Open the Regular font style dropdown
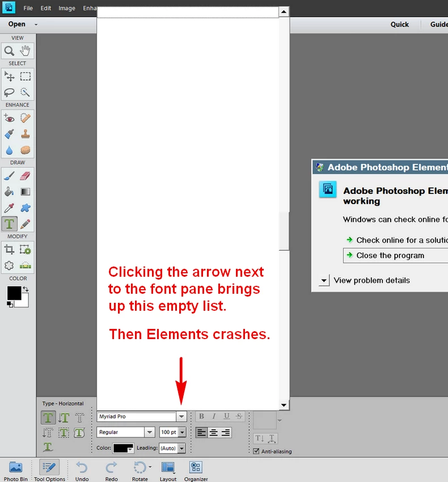 [x=150, y=432]
